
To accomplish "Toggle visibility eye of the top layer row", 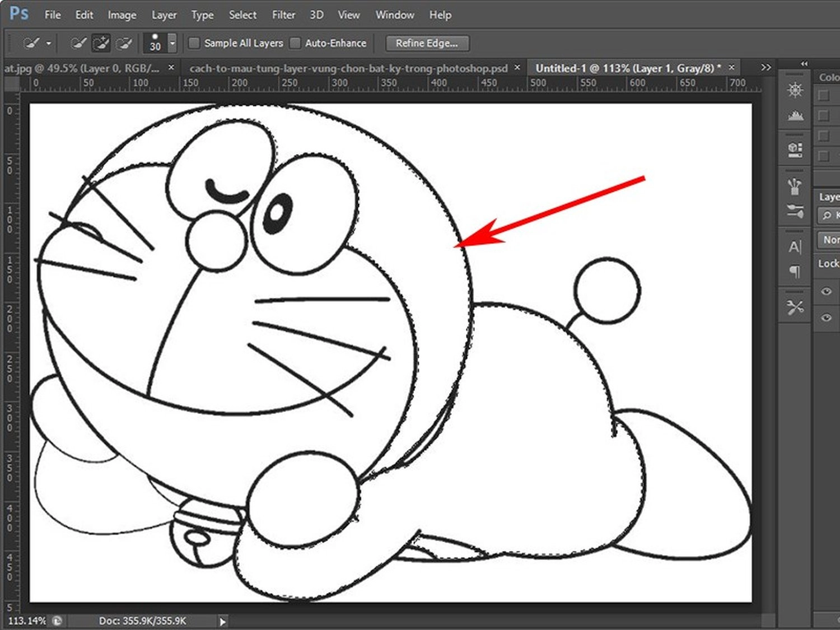I will coord(826,291).
